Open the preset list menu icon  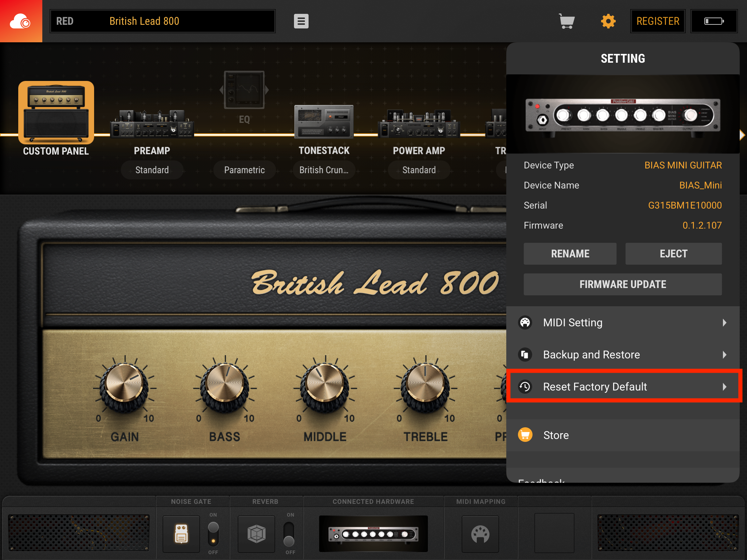tap(301, 21)
